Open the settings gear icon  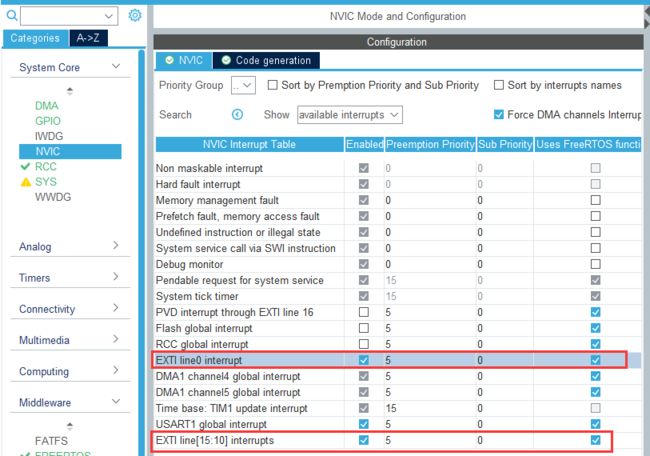pos(135,16)
